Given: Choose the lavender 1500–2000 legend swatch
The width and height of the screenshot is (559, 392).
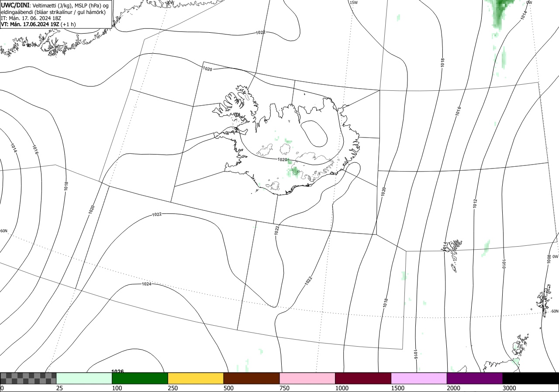Looking at the screenshot, I should (x=419, y=378).
